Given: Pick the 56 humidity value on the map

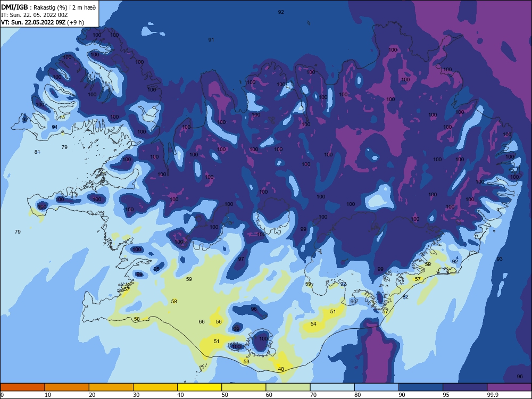Looking at the screenshot, I should point(219,321).
